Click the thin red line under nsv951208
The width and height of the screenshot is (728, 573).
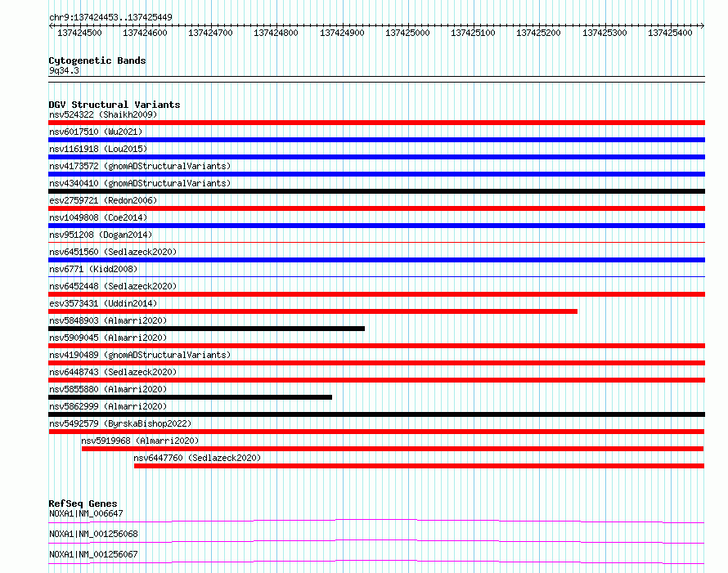376,242
